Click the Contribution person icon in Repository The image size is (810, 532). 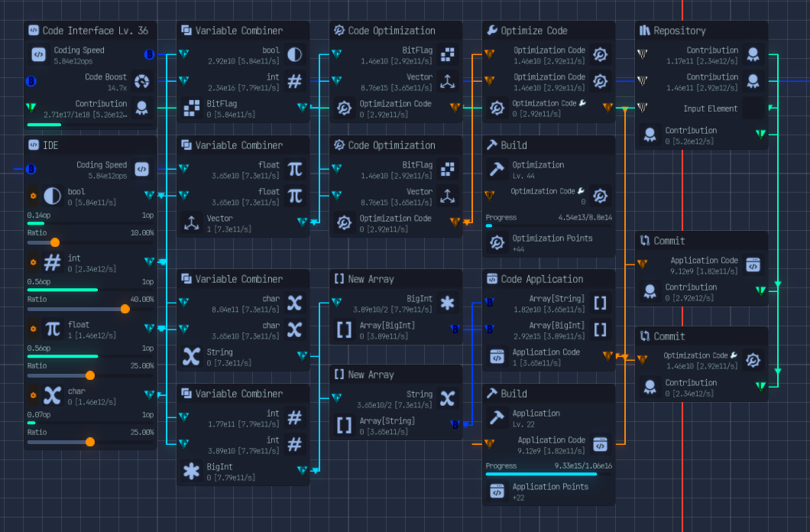pos(753,54)
